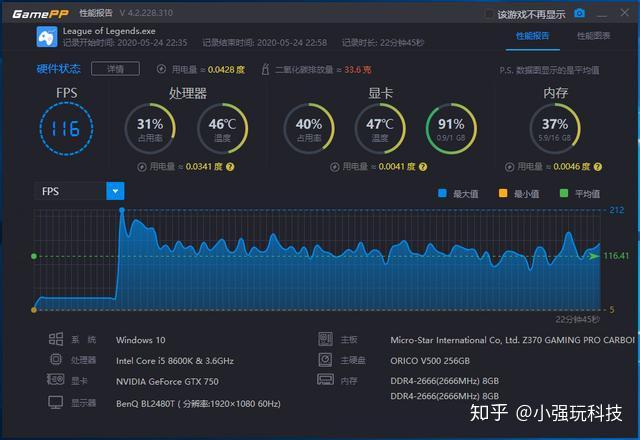
Task: Click the green average FPS line marker
Action: click(34, 256)
